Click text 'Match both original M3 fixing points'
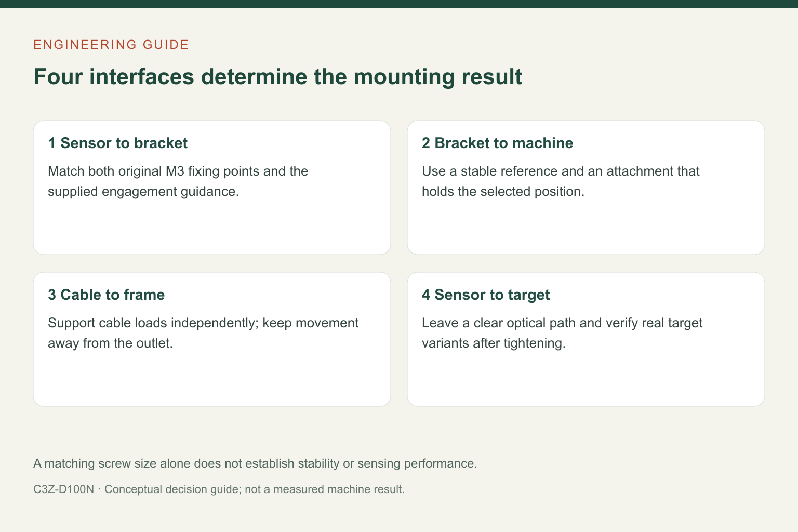798x532 pixels. 154,171
